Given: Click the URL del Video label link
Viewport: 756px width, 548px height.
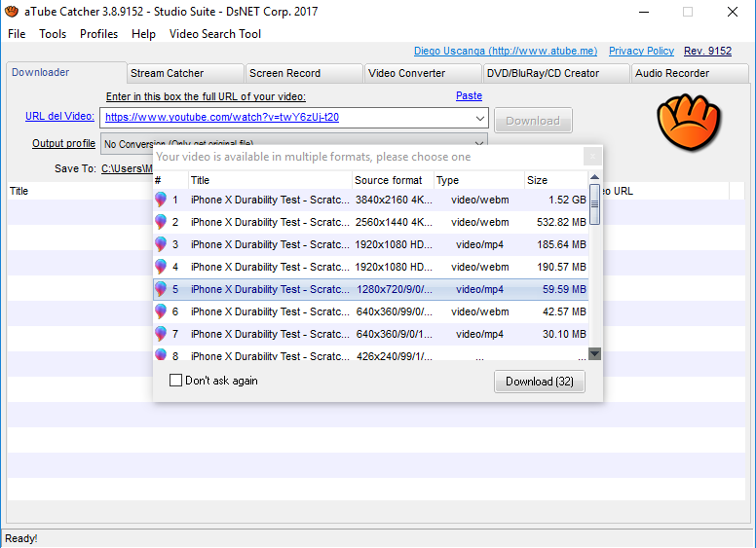Looking at the screenshot, I should tap(59, 116).
